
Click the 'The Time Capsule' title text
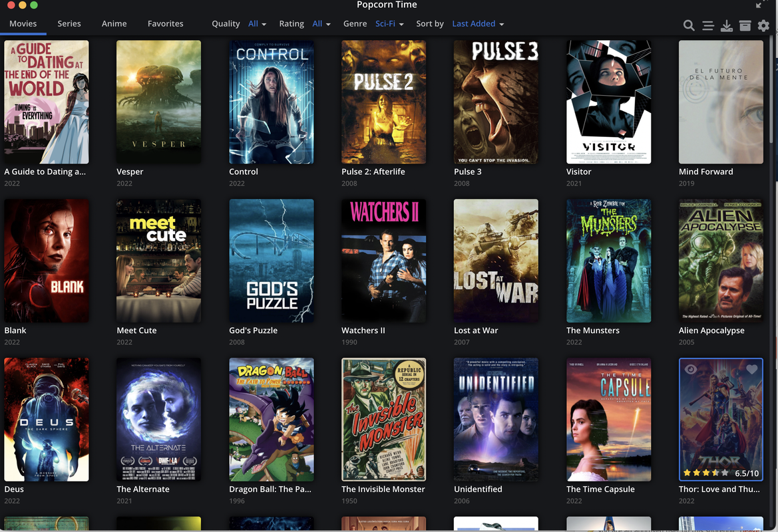pos(600,489)
